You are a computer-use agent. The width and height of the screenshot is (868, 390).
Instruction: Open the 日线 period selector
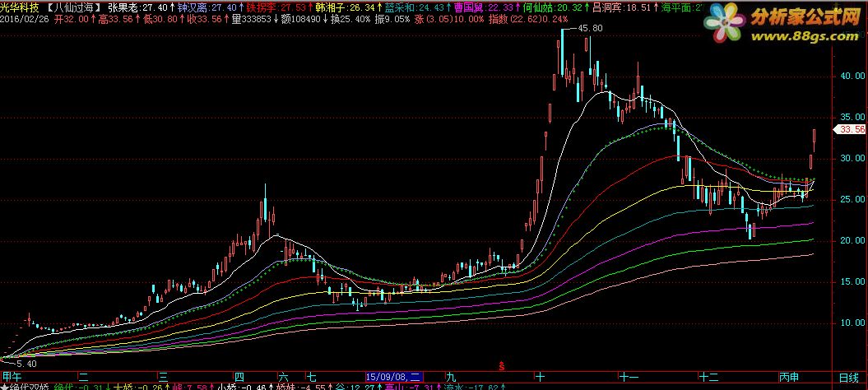pyautogui.click(x=848, y=378)
